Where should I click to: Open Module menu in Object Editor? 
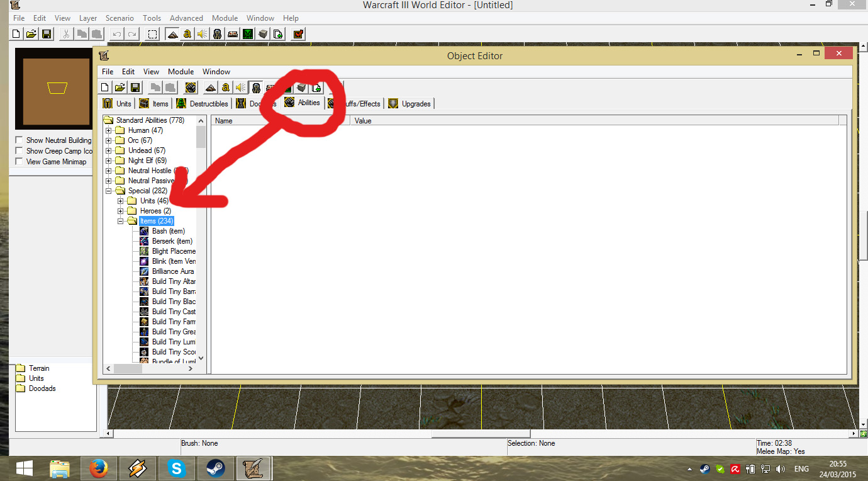(x=181, y=72)
